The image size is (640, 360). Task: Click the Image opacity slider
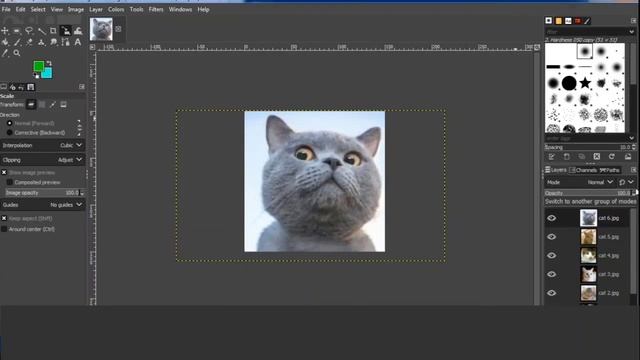42,193
